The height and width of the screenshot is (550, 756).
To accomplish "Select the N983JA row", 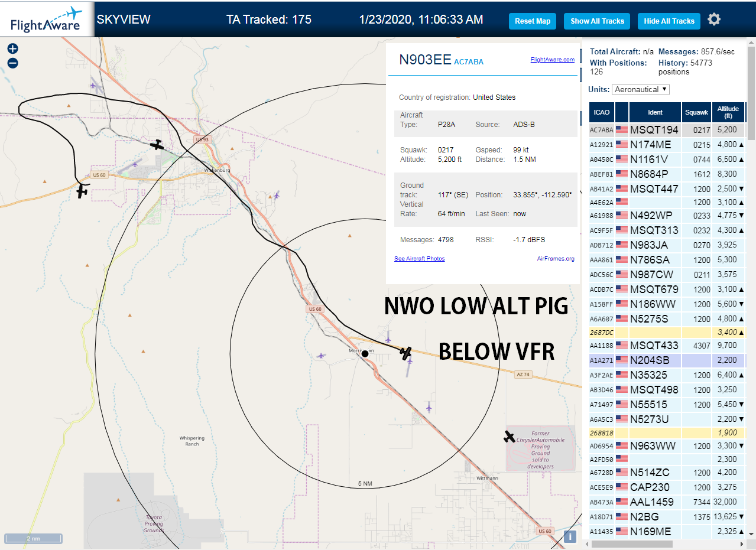I will pyautogui.click(x=667, y=245).
